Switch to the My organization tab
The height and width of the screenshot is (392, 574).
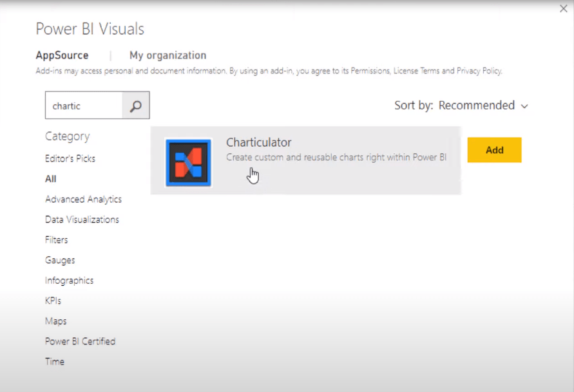pos(167,55)
